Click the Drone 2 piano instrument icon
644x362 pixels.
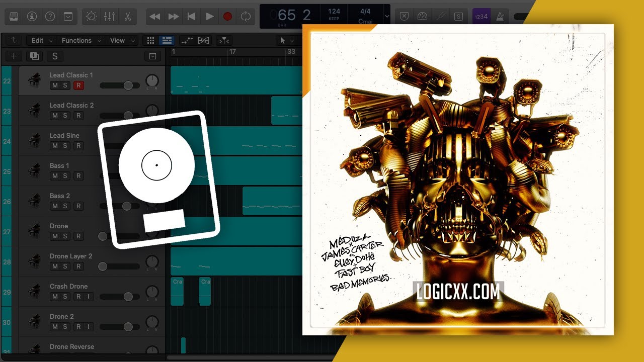[35, 322]
